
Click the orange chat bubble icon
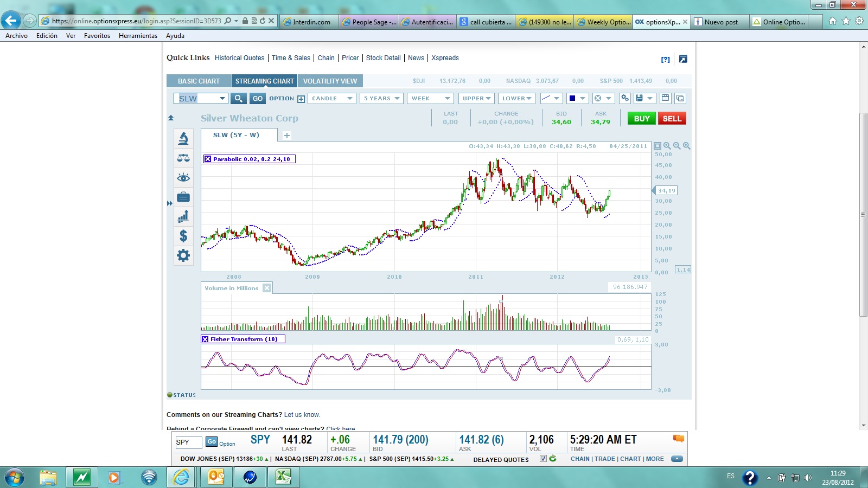tap(679, 439)
